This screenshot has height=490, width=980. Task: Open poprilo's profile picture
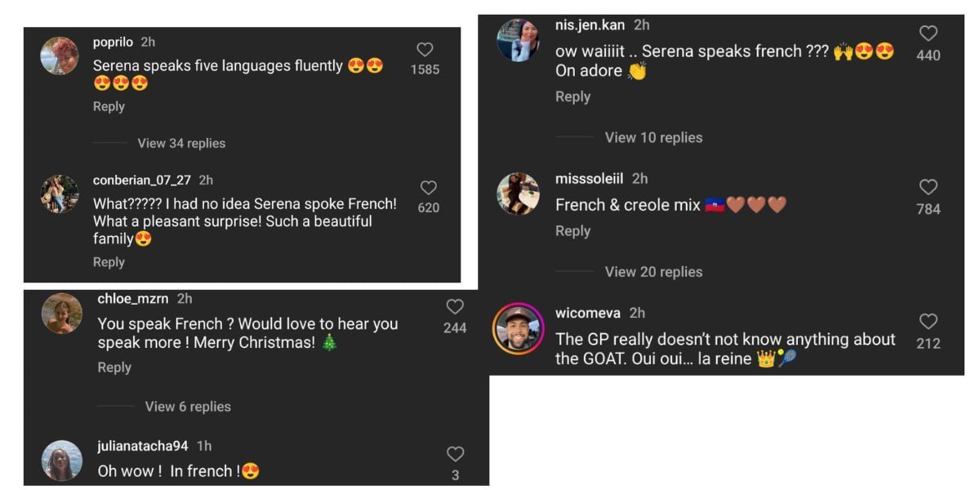coord(60,56)
